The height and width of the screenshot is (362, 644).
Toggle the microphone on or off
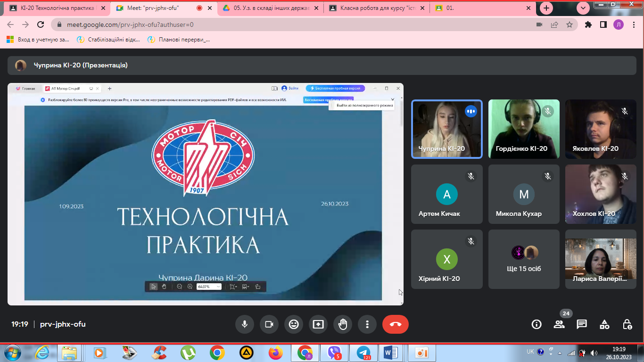(245, 324)
